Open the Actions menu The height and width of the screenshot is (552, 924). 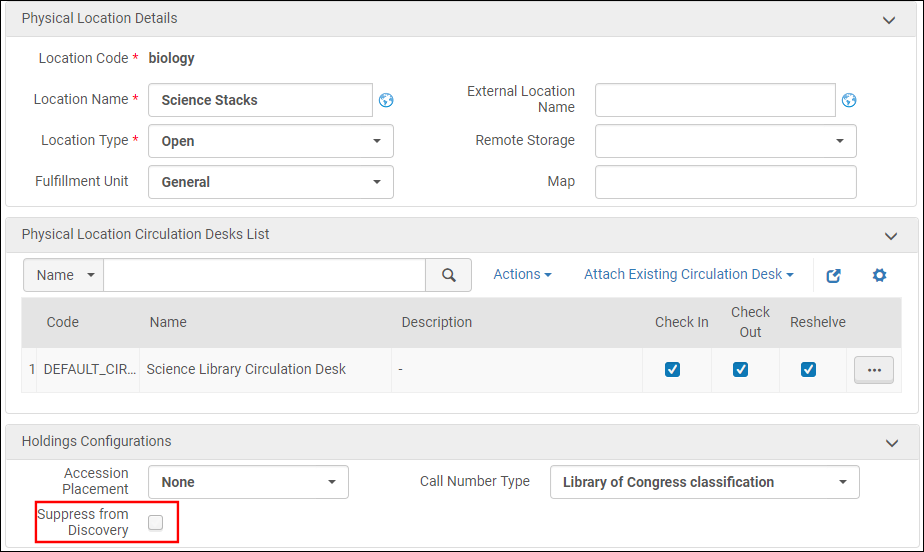(x=522, y=274)
